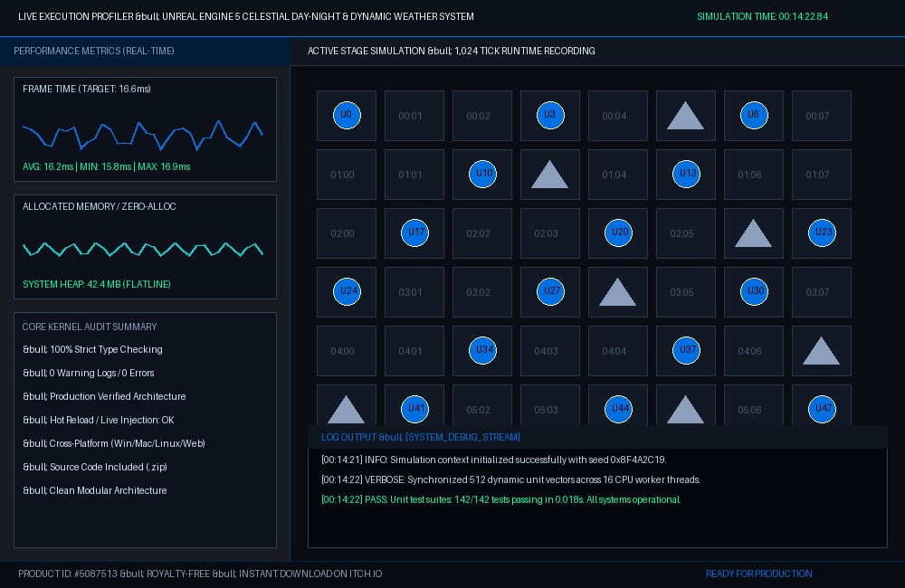Select the Hot Reload / Live Injection: OK entry
The image size is (905, 588).
pos(98,420)
